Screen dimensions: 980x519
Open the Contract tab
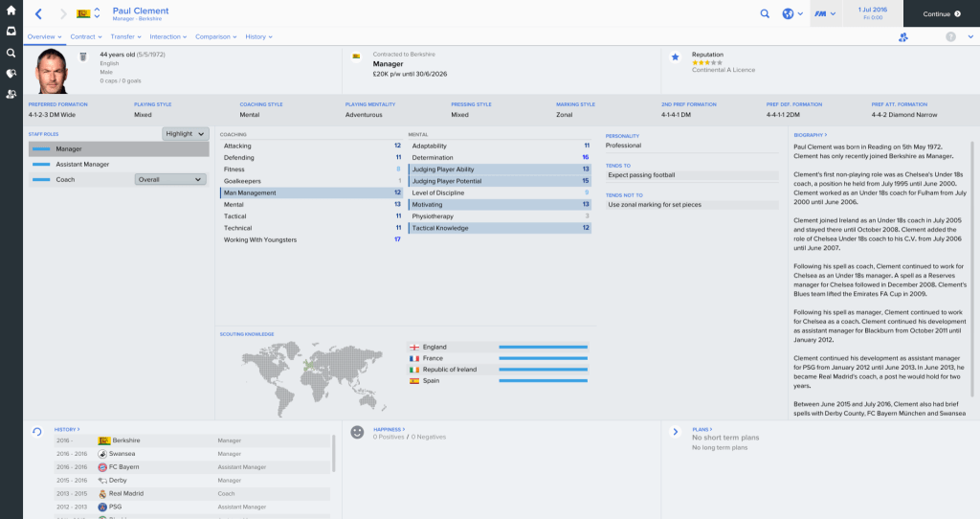point(82,36)
